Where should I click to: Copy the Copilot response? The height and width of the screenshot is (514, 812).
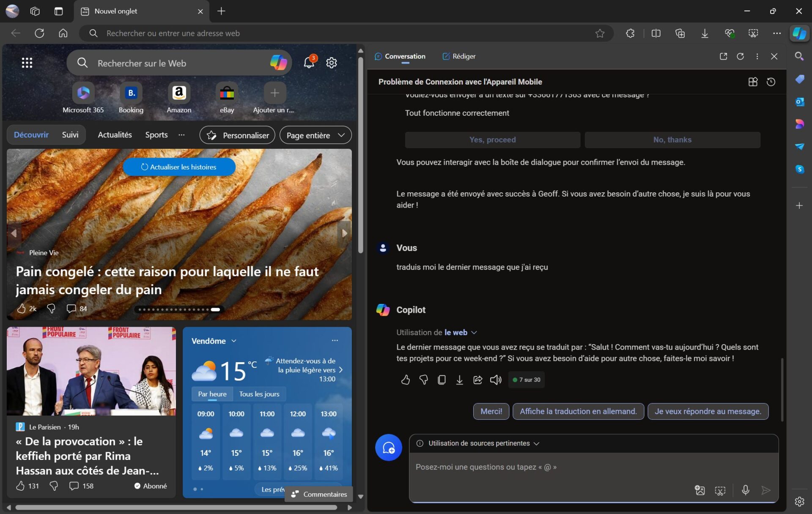click(442, 380)
